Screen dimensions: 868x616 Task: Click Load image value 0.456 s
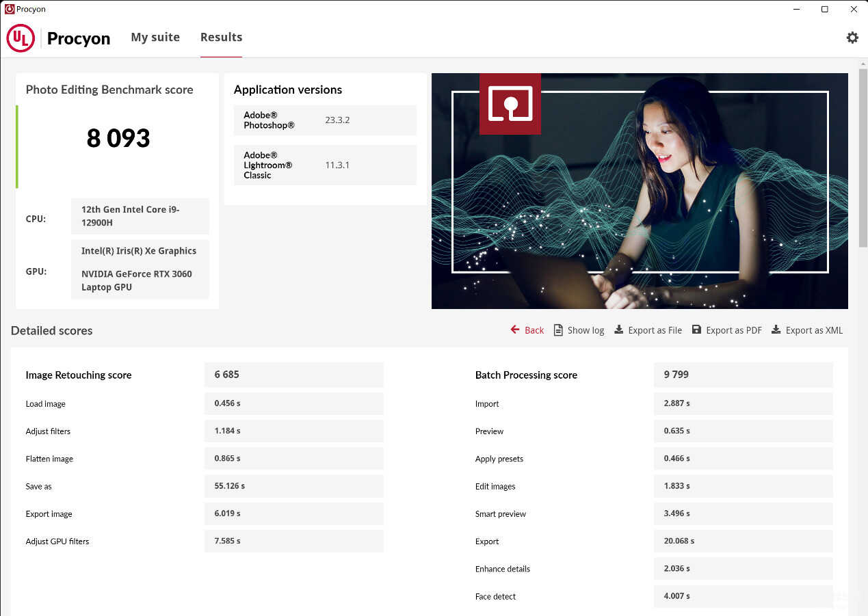[294, 403]
